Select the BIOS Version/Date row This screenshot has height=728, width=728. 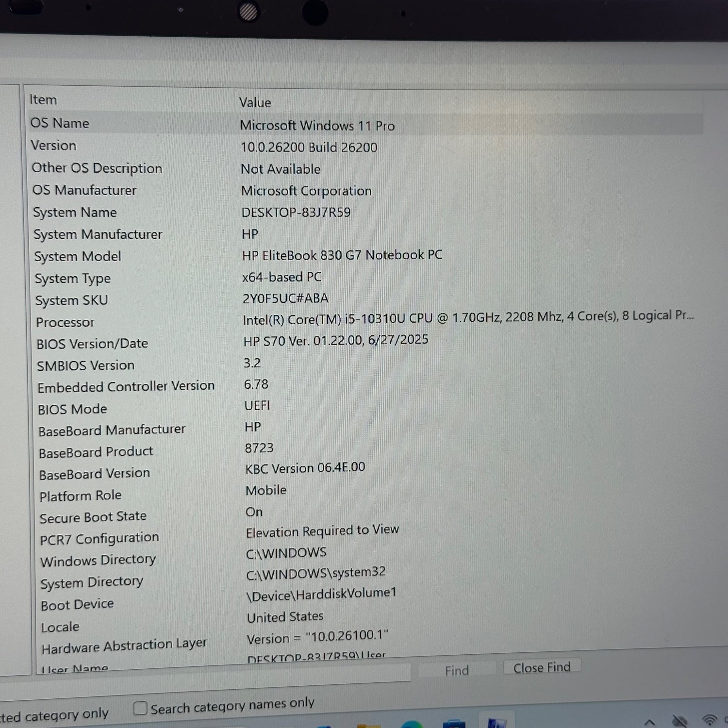click(92, 344)
